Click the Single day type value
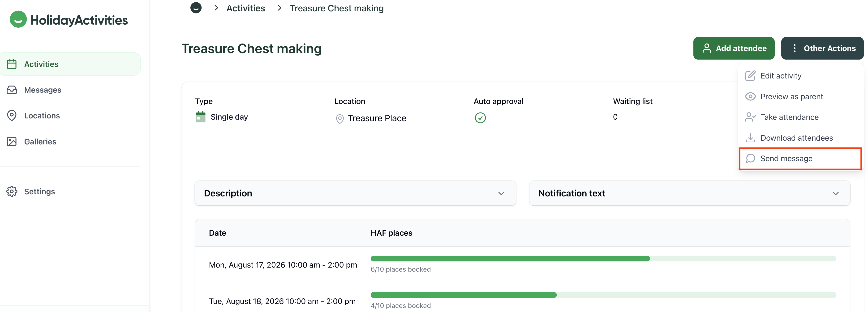Viewport: 868px width, 312px height. pos(229,117)
